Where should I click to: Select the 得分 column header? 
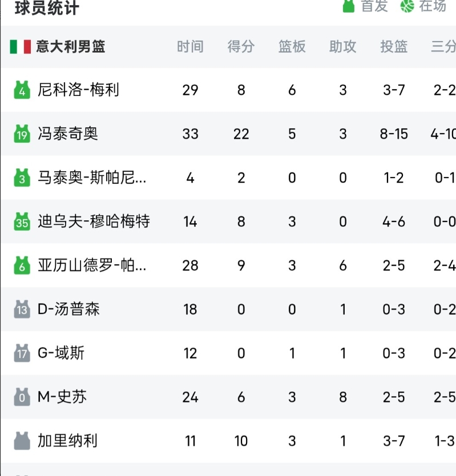[x=241, y=47]
